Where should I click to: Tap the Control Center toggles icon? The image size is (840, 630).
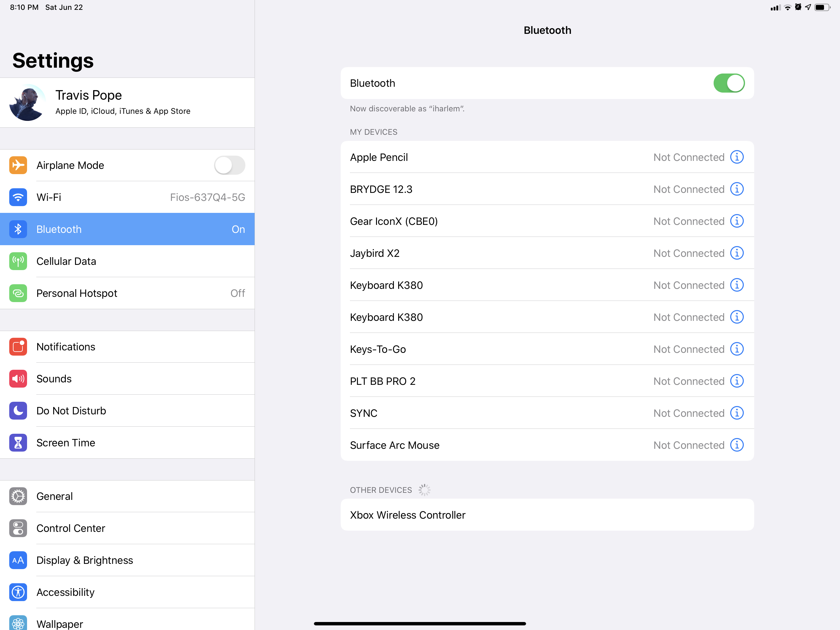tap(18, 528)
